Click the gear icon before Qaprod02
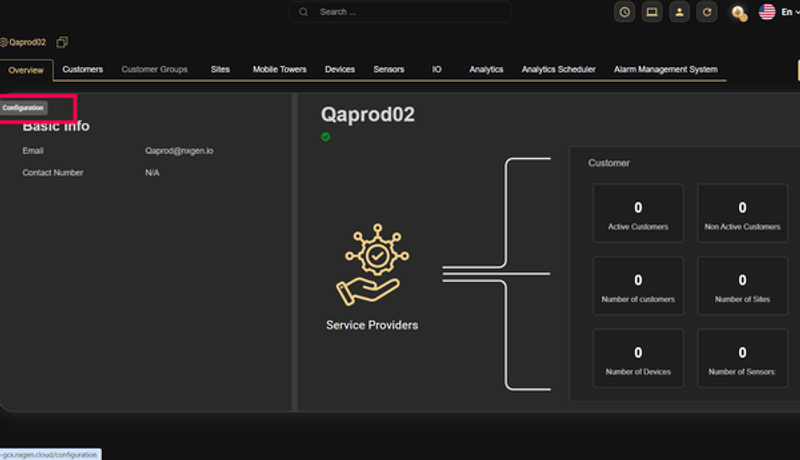 click(x=3, y=42)
